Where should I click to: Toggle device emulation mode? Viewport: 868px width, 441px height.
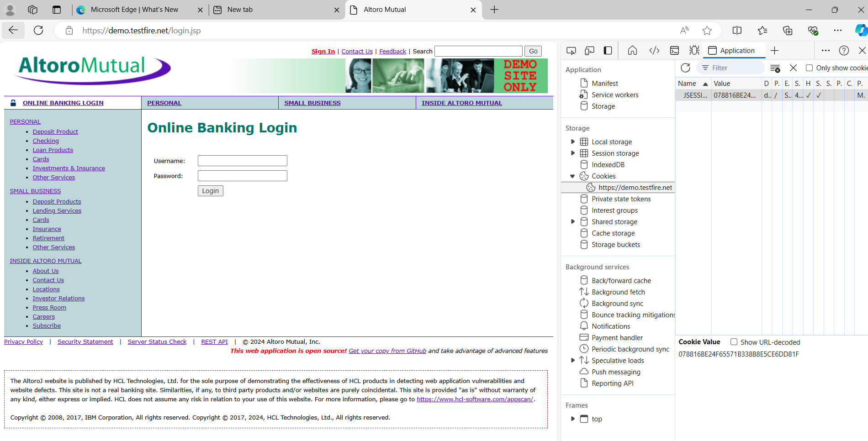(589, 50)
